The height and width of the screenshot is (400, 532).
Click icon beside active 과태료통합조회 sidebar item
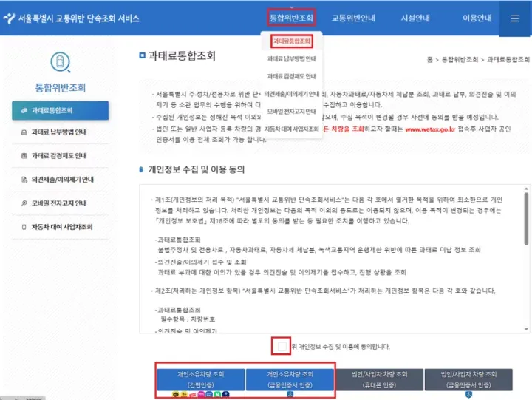coord(24,110)
